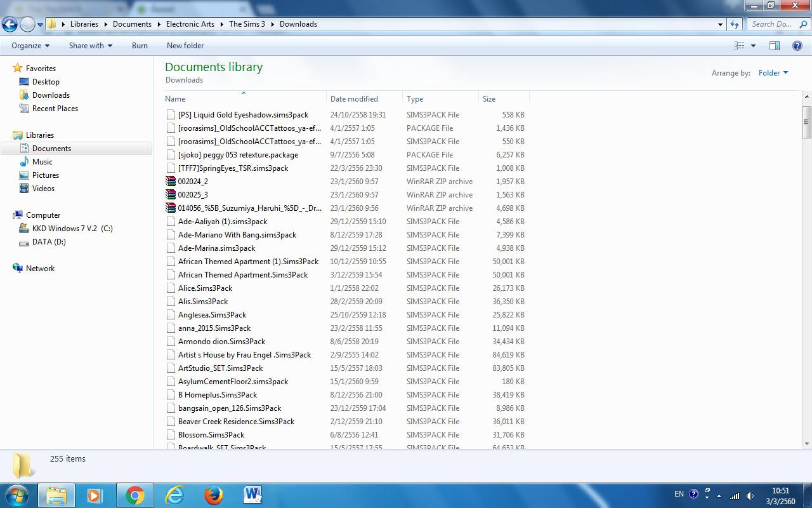Open Mozilla Firefox from the taskbar
Viewport: 812px width, 508px height.
click(213, 495)
